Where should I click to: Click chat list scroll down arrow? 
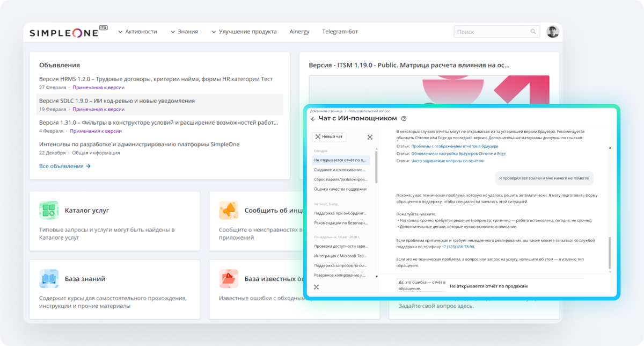click(376, 276)
